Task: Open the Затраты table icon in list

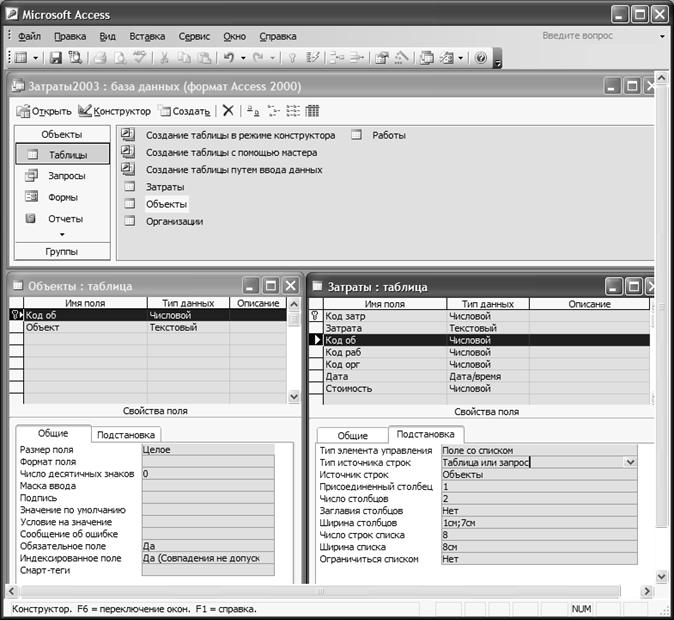Action: 128,187
